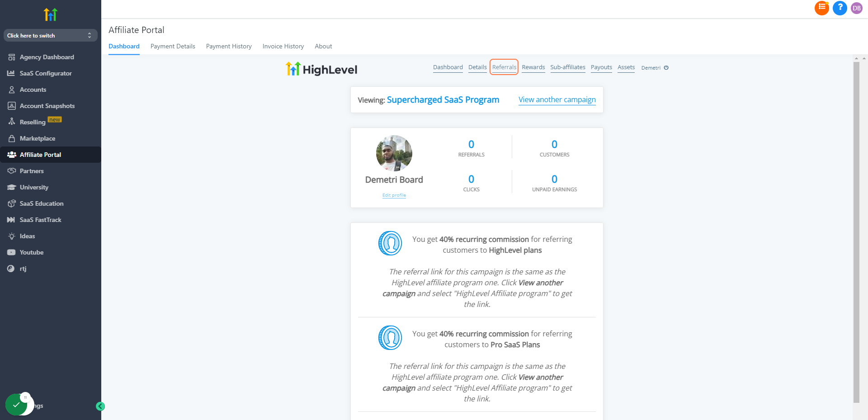Switch to the Payment History tab
868x420 pixels.
pos(229,46)
